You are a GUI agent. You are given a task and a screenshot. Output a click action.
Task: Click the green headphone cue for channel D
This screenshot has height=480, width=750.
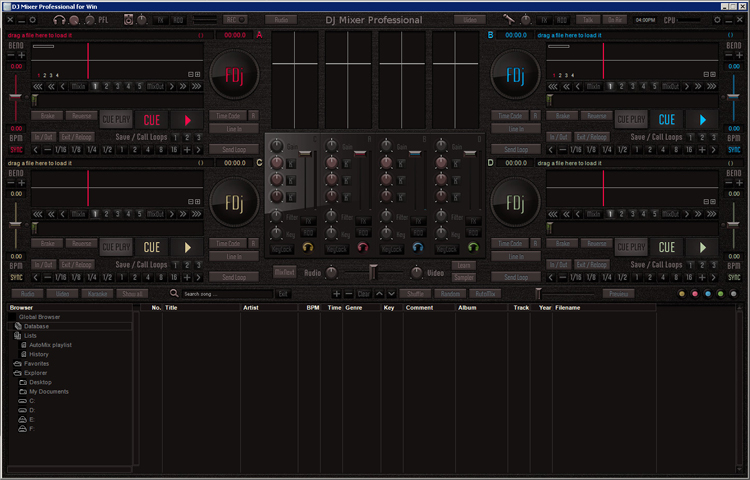click(473, 247)
